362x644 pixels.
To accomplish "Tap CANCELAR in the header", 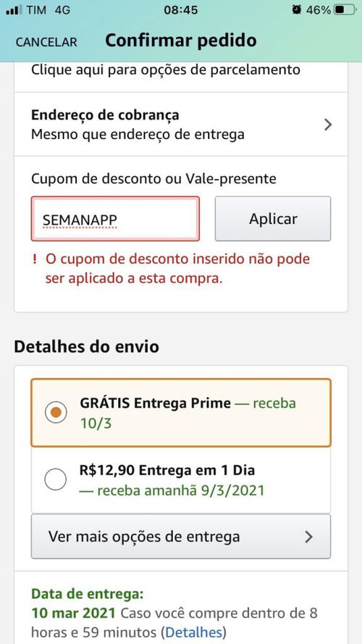I will click(x=46, y=42).
